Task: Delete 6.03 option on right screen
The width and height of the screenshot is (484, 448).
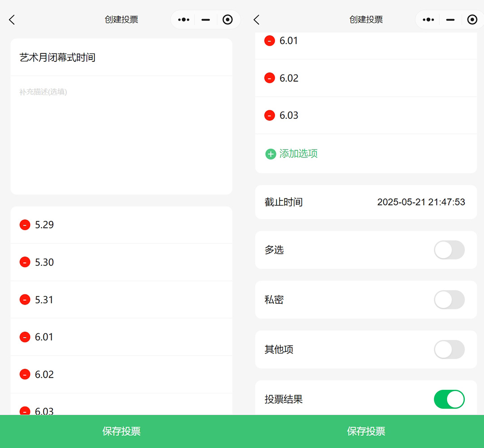Action: pos(270,116)
